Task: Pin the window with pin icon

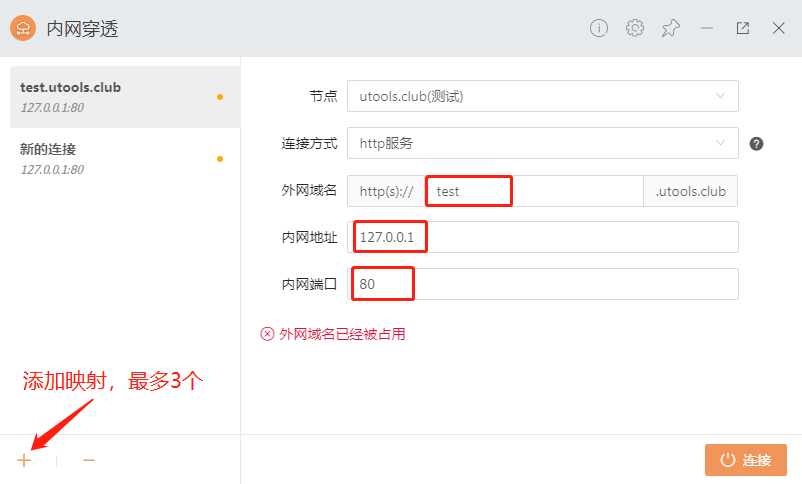Action: [671, 28]
